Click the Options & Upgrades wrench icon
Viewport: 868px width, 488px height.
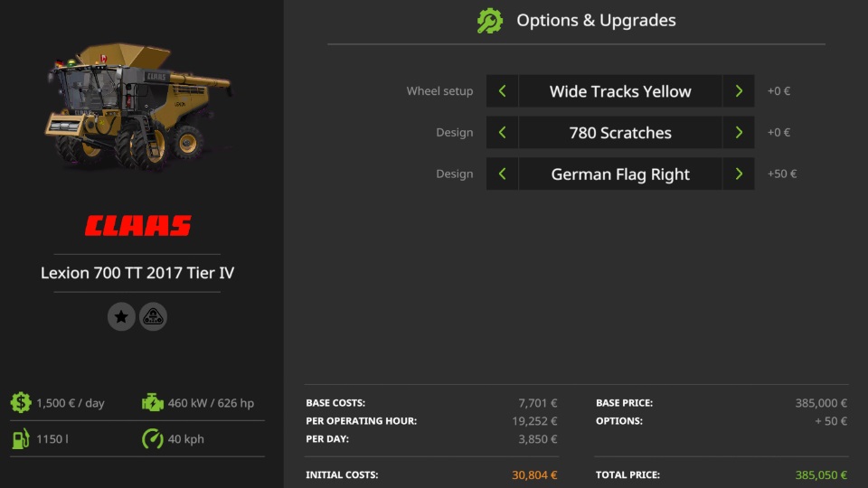click(x=490, y=21)
